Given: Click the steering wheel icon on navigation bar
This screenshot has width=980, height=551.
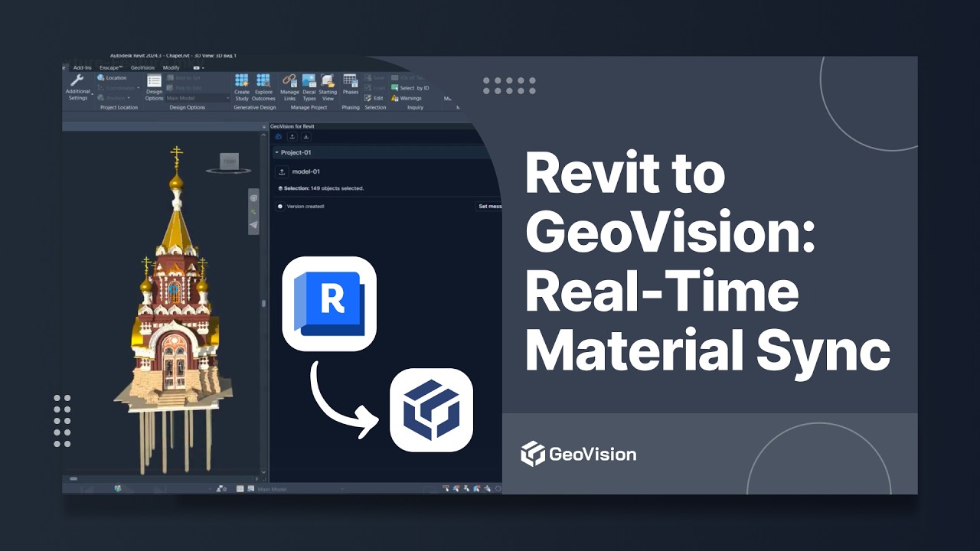Looking at the screenshot, I should [x=253, y=198].
